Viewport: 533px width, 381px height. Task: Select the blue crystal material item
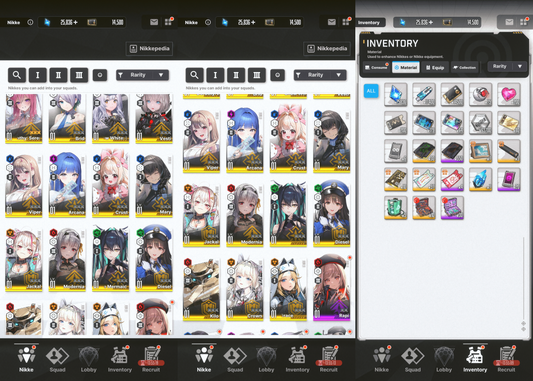[396, 94]
